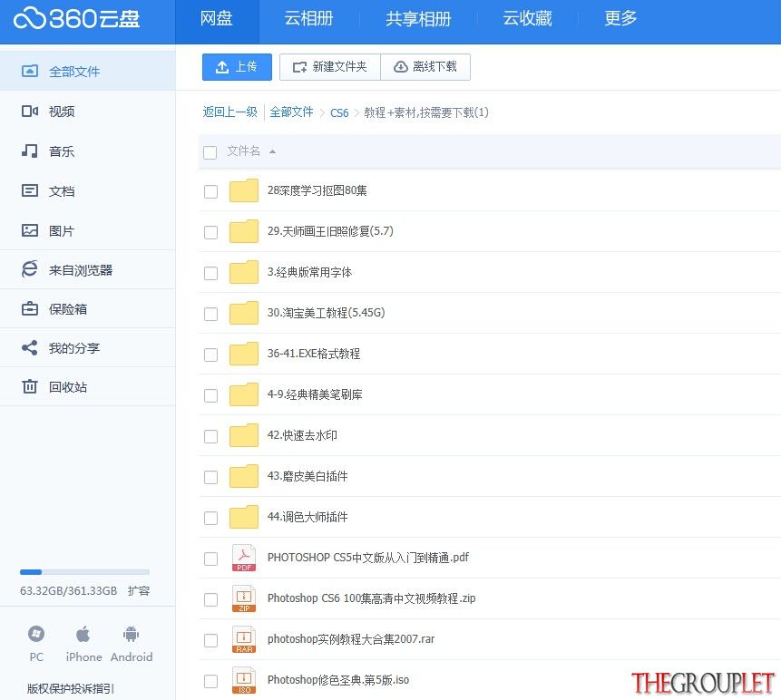Open the 更多 menu in the header
Screen dimensions: 781x700
[620, 19]
